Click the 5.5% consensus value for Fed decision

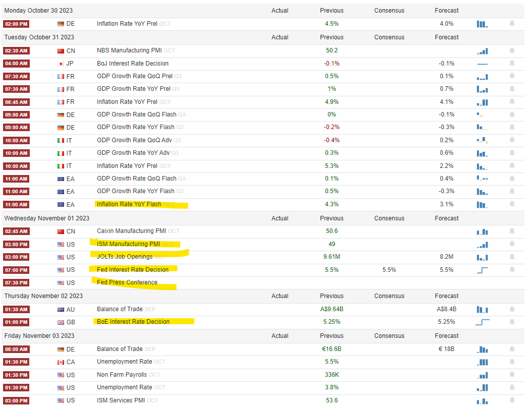(389, 270)
